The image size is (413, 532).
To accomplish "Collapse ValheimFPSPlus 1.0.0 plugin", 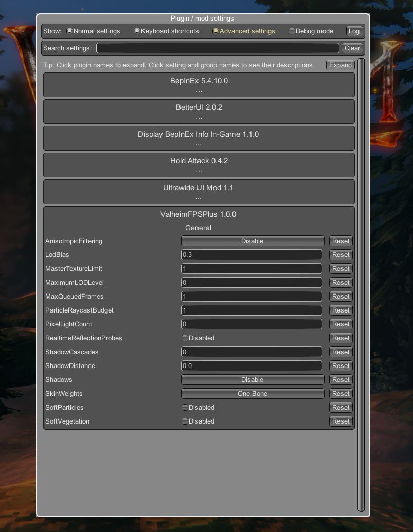I will 198,214.
